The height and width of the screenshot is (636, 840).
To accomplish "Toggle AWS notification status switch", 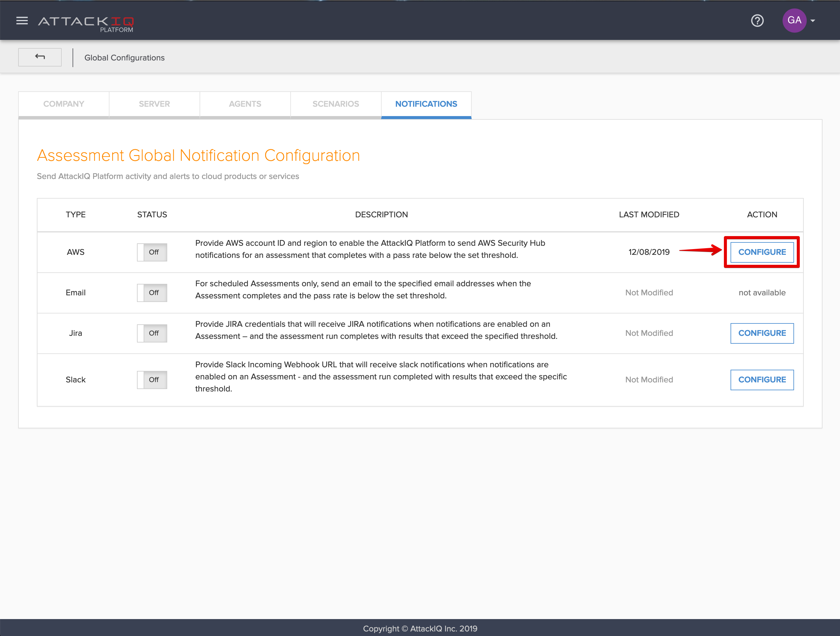I will pyautogui.click(x=152, y=252).
